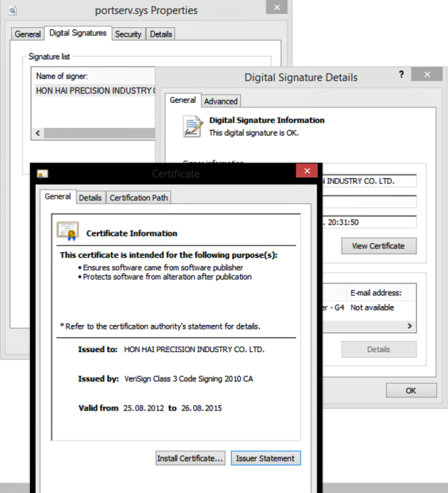Switch to the Security tab

click(128, 34)
